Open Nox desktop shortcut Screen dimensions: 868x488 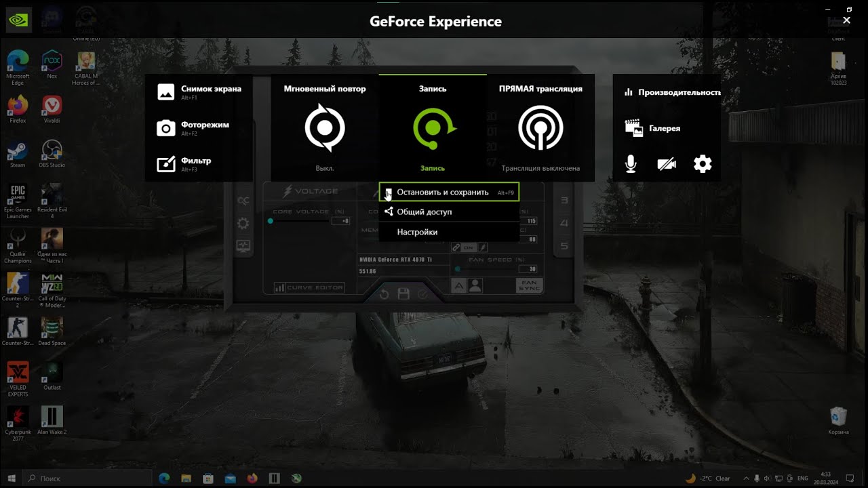tap(52, 64)
